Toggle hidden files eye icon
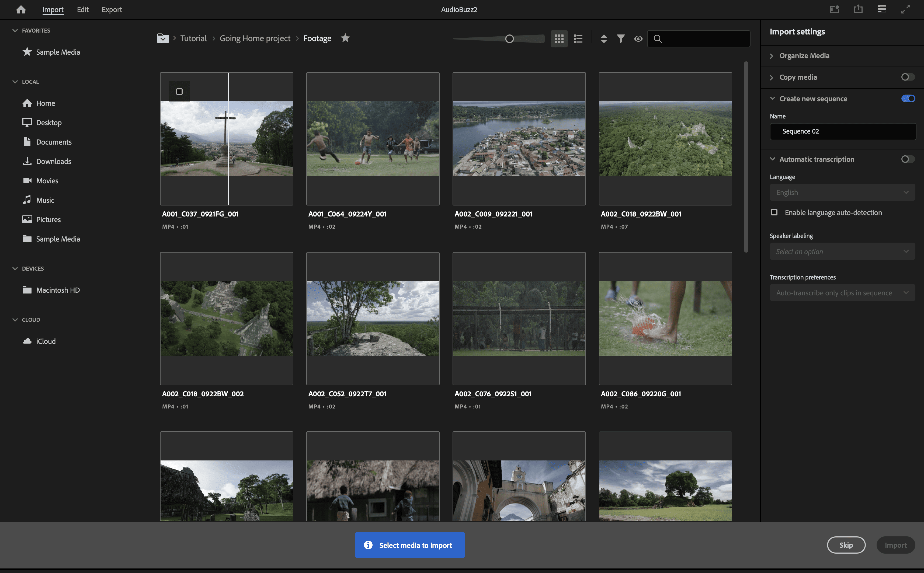 pyautogui.click(x=638, y=39)
